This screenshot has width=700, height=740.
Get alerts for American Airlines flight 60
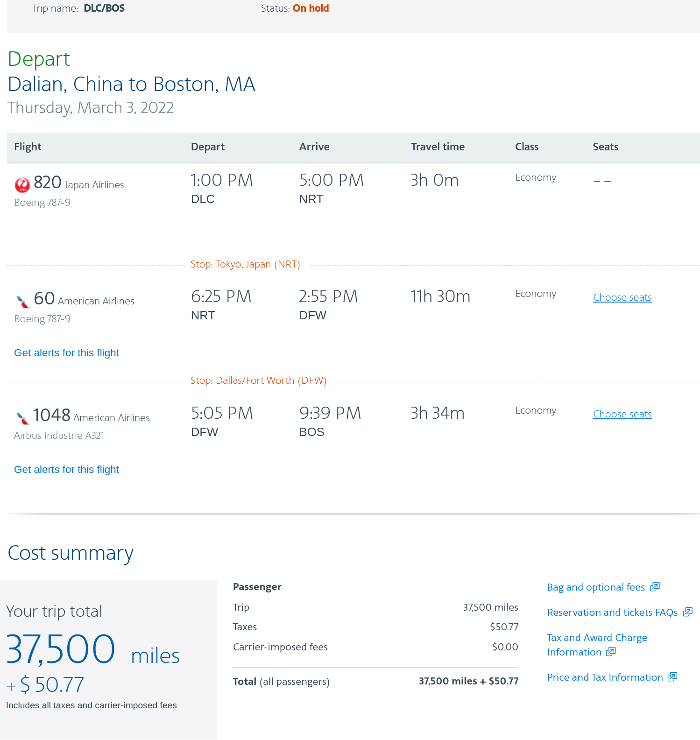click(x=67, y=353)
